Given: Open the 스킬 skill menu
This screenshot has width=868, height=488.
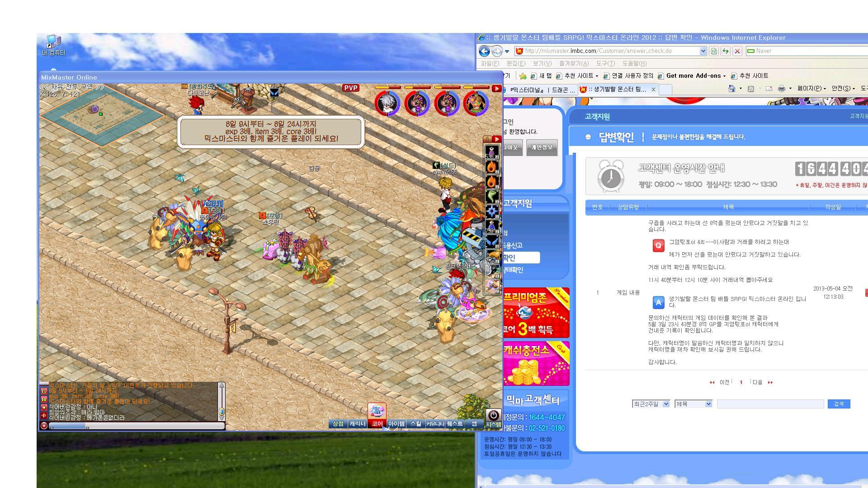Looking at the screenshot, I should pos(415,424).
